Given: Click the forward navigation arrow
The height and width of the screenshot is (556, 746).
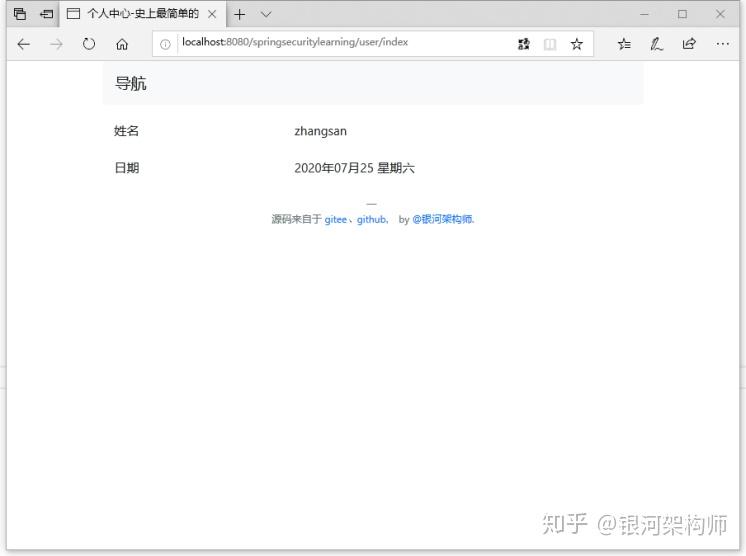Looking at the screenshot, I should 56,44.
